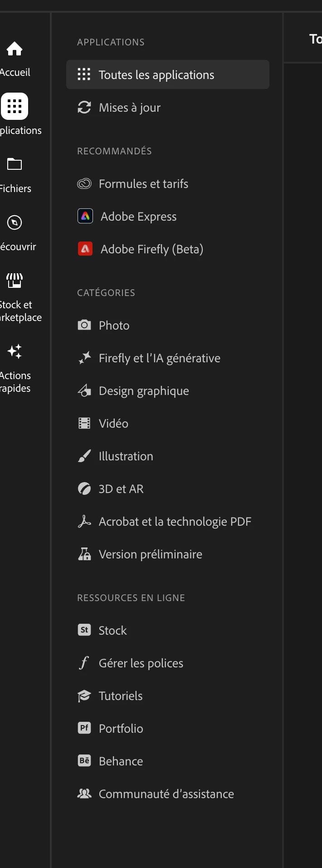
Task: Click the Fichiers label in the left rail
Action: [15, 188]
